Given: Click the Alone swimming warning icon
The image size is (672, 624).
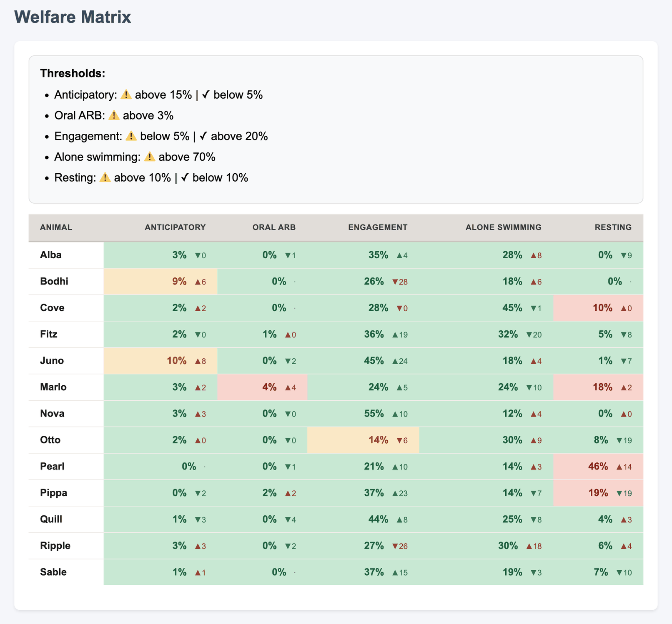Looking at the screenshot, I should [x=150, y=157].
